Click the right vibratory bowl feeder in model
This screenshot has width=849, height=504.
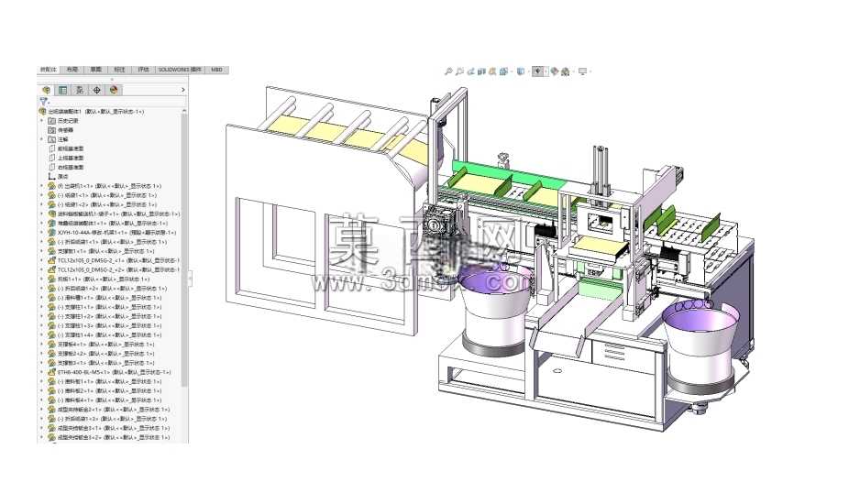point(700,346)
